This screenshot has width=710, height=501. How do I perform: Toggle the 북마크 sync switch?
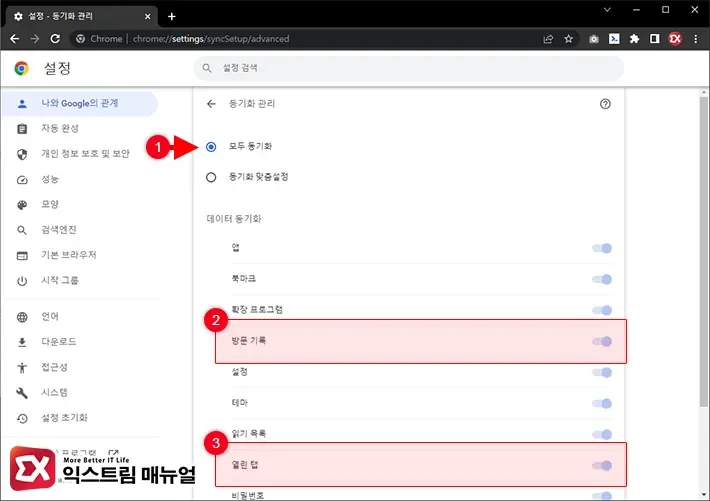coord(602,279)
